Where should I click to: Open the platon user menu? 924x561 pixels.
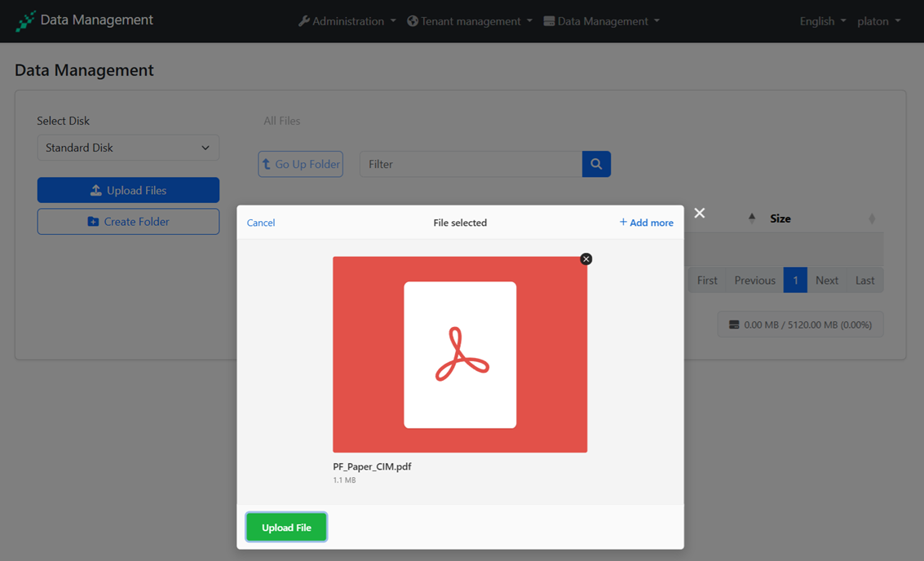(x=878, y=21)
